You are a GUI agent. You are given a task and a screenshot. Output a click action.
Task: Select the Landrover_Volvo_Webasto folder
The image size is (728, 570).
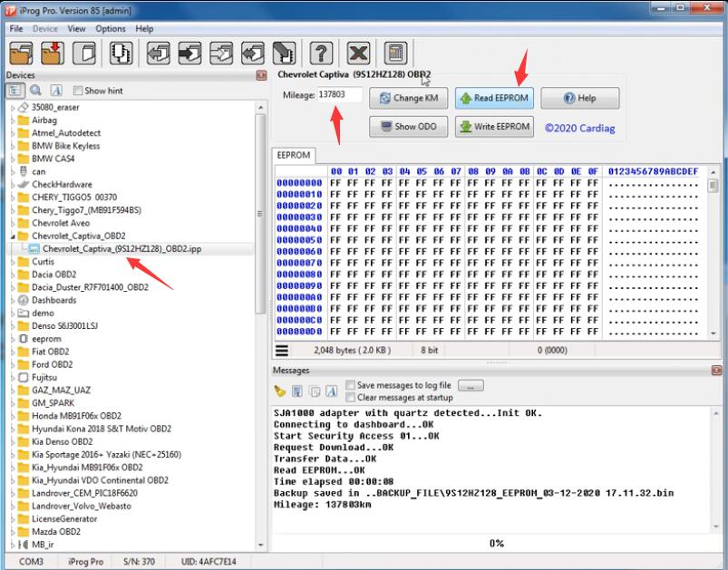(82, 506)
